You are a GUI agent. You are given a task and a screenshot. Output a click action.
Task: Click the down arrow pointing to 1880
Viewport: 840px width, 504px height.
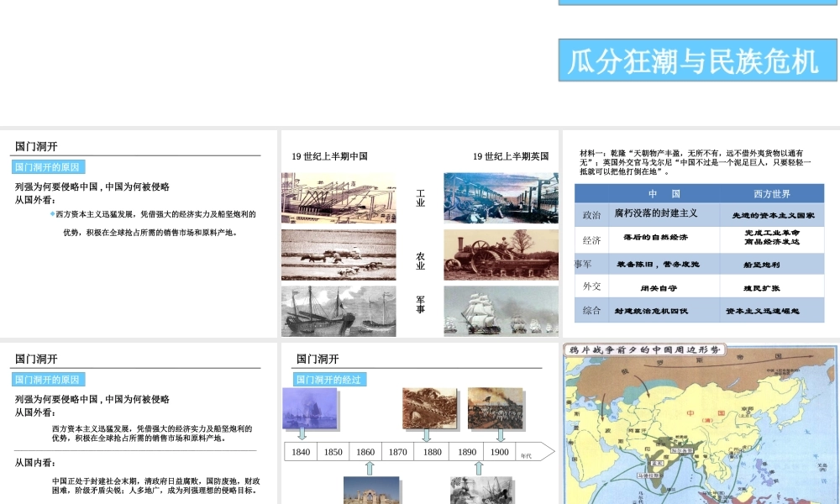(427, 435)
